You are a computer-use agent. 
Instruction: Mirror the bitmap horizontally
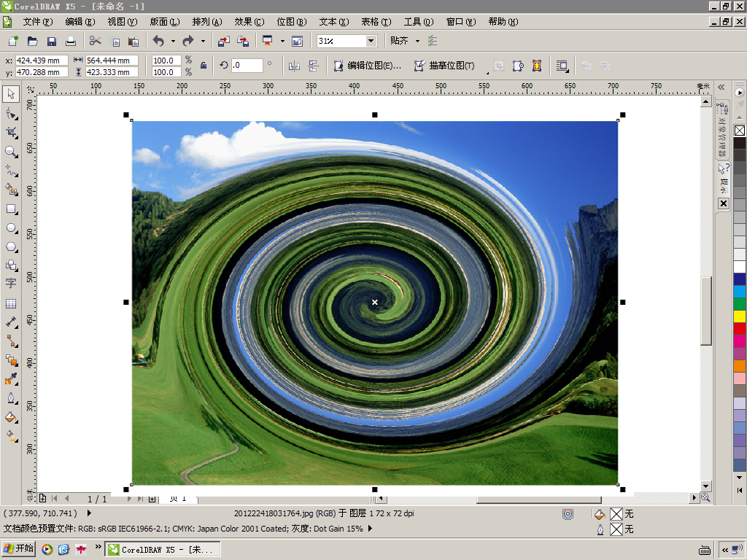295,66
